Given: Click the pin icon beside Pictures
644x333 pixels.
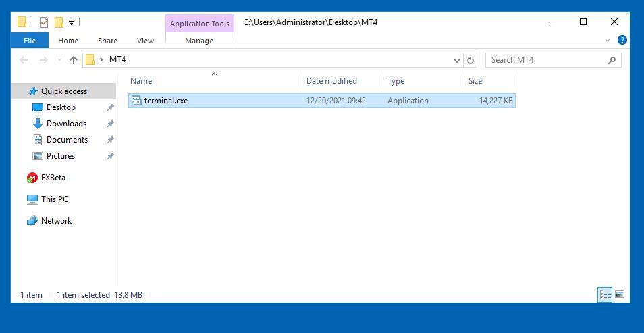Looking at the screenshot, I should 110,156.
